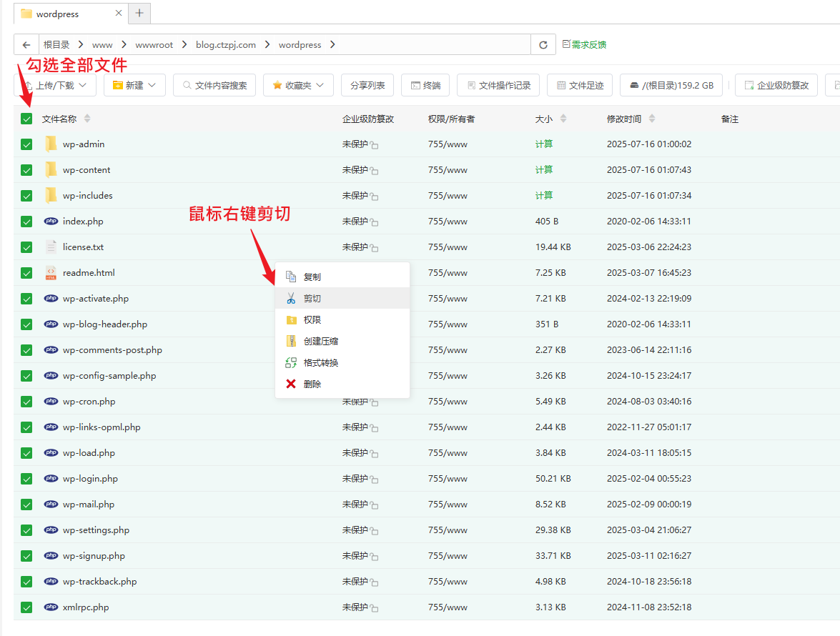Expand the 上传/下载 dropdown

pyautogui.click(x=56, y=85)
